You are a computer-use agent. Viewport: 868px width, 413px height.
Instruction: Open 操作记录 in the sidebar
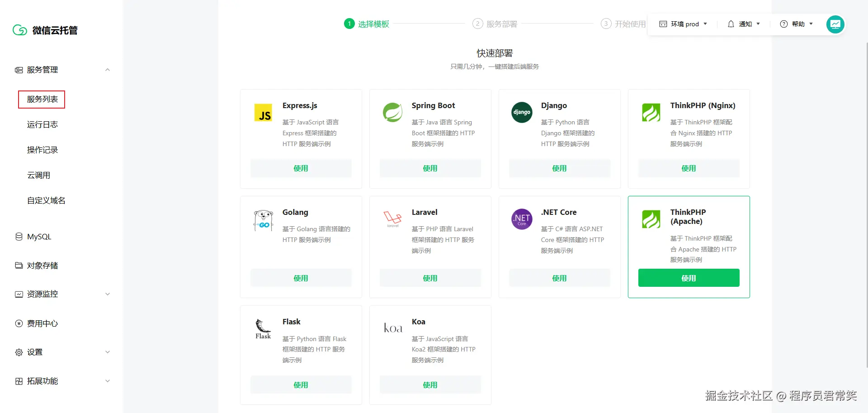[x=42, y=150]
